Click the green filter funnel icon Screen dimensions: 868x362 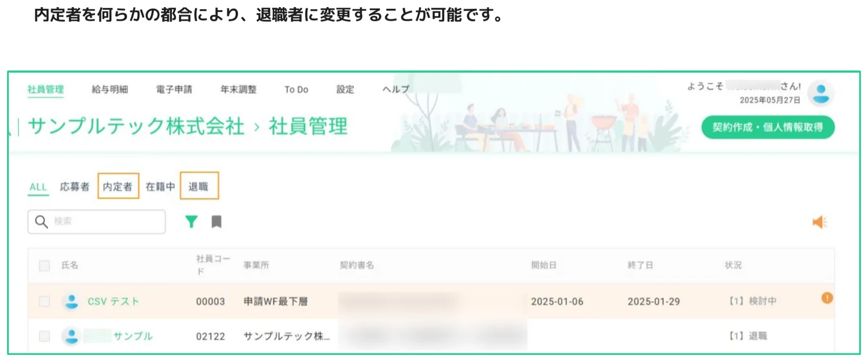pyautogui.click(x=191, y=221)
